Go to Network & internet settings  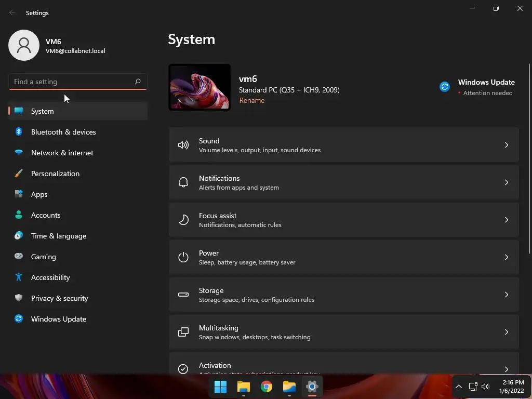point(78,153)
